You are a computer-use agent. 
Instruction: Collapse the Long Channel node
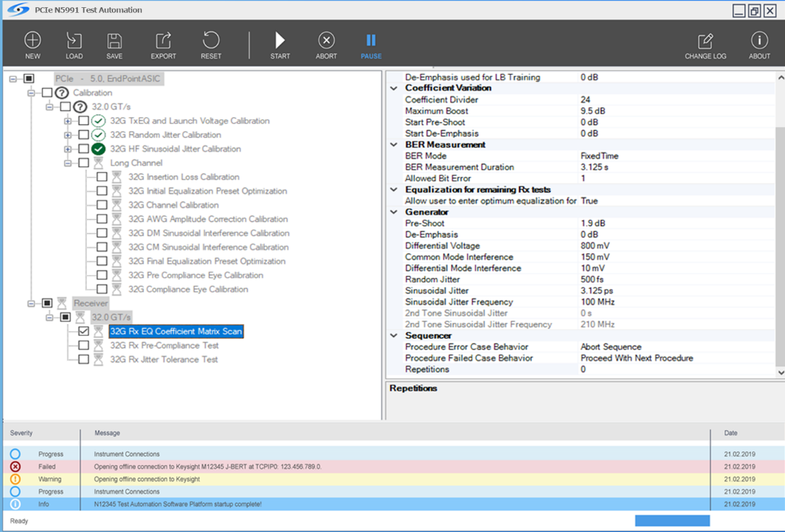[68, 162]
